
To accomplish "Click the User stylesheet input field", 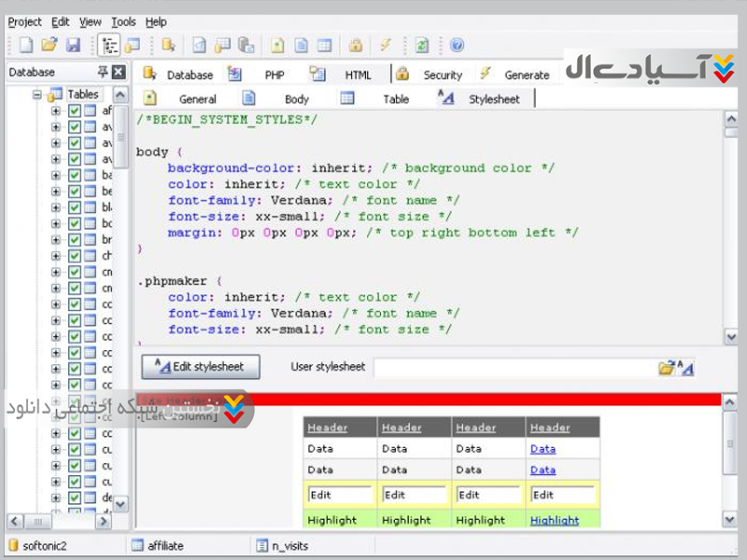I will tap(514, 368).
